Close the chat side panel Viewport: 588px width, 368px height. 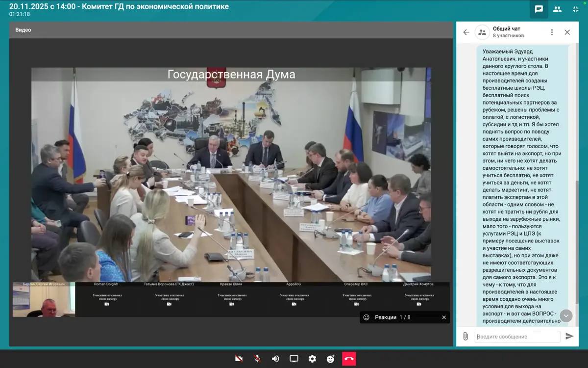point(567,32)
